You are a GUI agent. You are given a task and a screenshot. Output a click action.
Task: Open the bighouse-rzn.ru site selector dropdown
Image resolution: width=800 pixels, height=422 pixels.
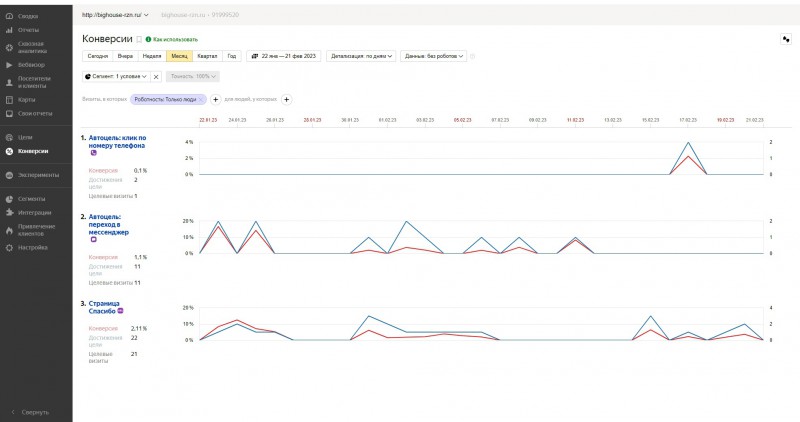point(115,15)
